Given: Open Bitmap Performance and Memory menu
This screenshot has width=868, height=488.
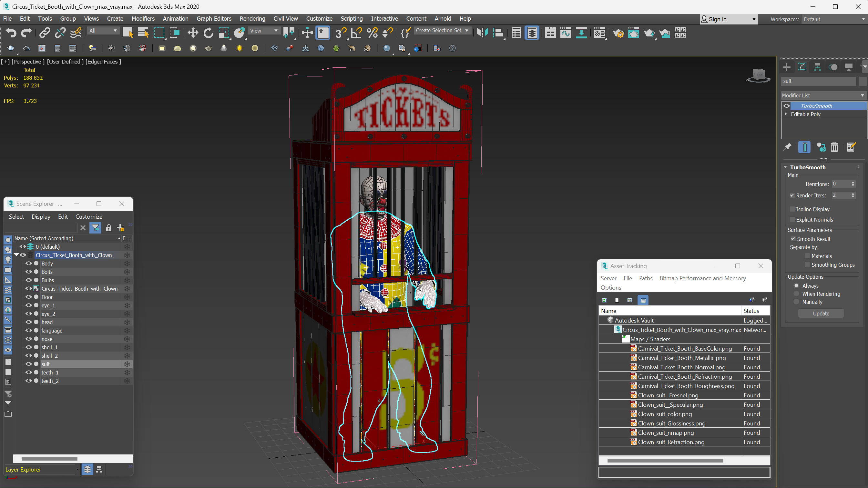Looking at the screenshot, I should 702,278.
